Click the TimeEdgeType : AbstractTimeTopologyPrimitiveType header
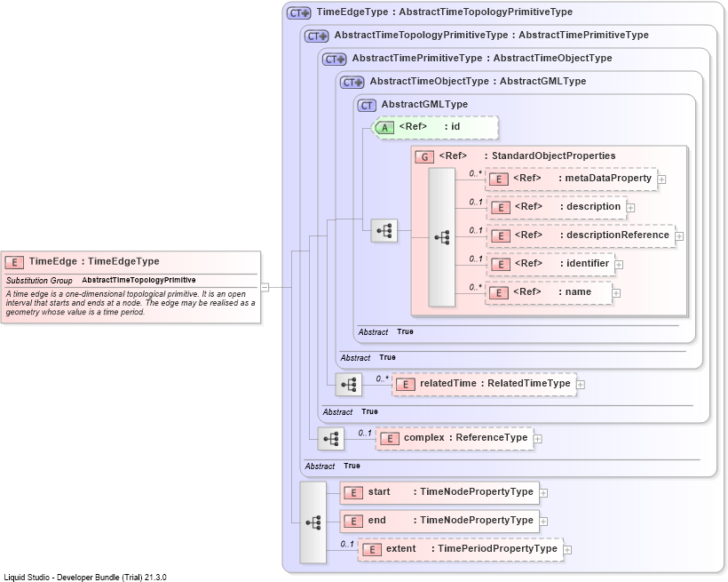 coord(444,12)
